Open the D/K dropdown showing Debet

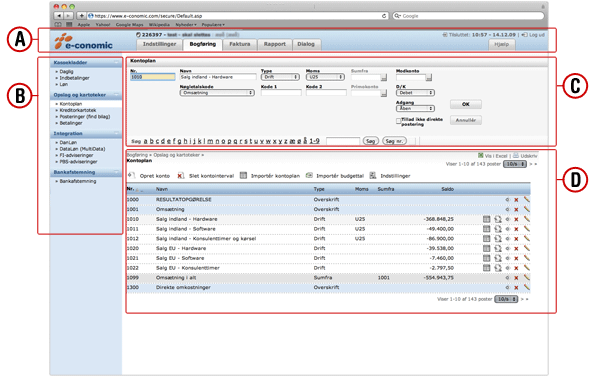415,93
